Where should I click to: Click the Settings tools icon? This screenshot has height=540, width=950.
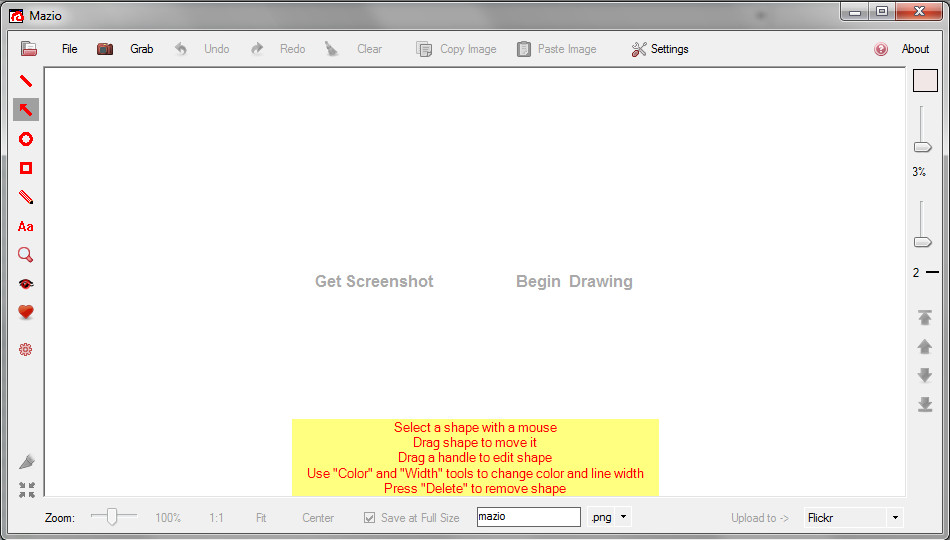(x=639, y=49)
